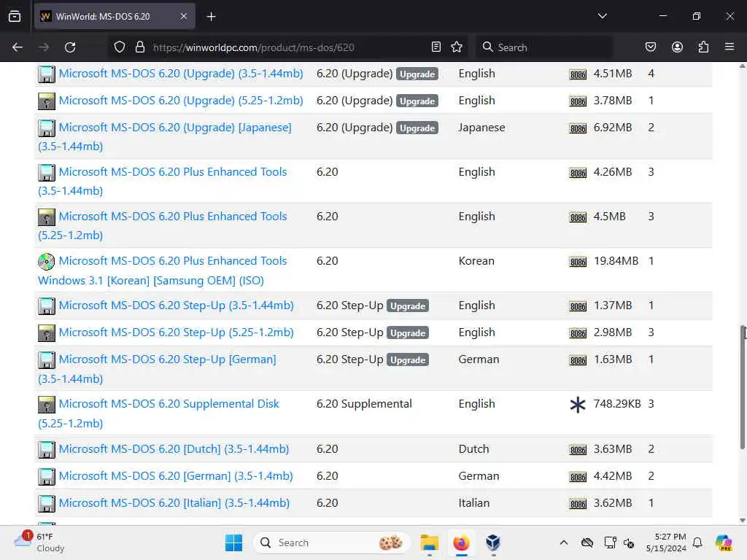Show hidden system tray icons chevron
The height and width of the screenshot is (560, 747).
click(x=564, y=542)
